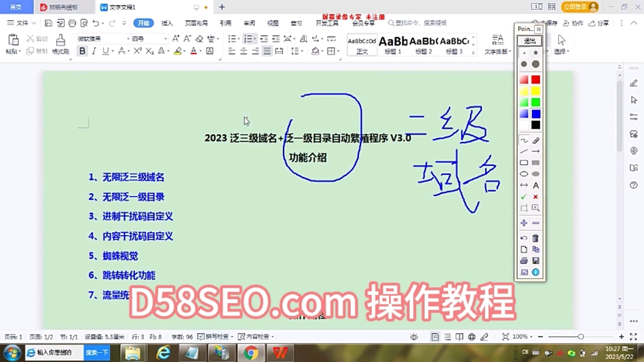This screenshot has height=362, width=644.
Task: Select the freehand pen tool in Pointofix
Action: click(524, 141)
